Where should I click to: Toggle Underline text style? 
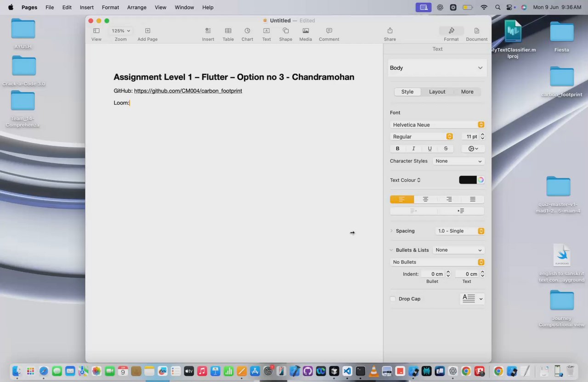click(430, 149)
